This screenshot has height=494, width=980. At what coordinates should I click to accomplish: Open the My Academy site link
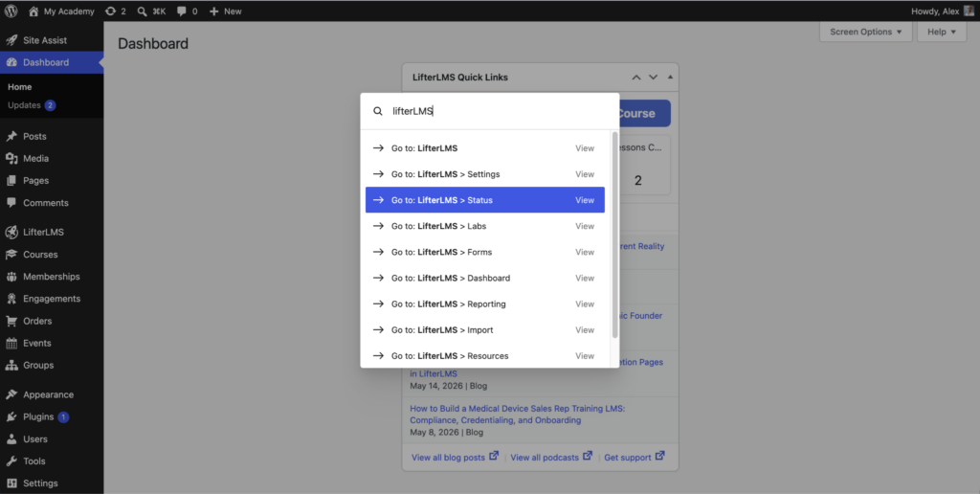coord(61,11)
